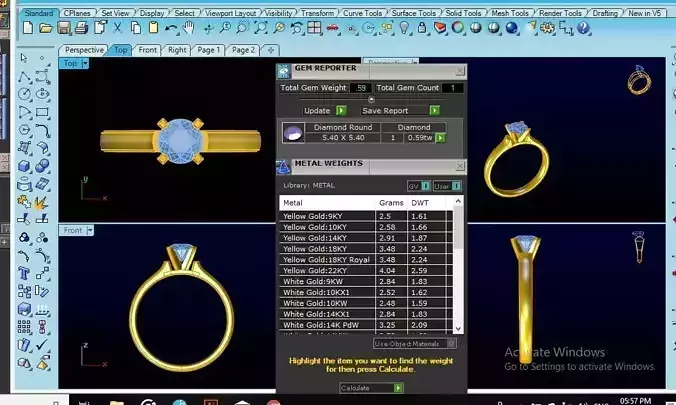Open the Render Tools toolbar tab
This screenshot has height=405, width=676.
pos(560,13)
